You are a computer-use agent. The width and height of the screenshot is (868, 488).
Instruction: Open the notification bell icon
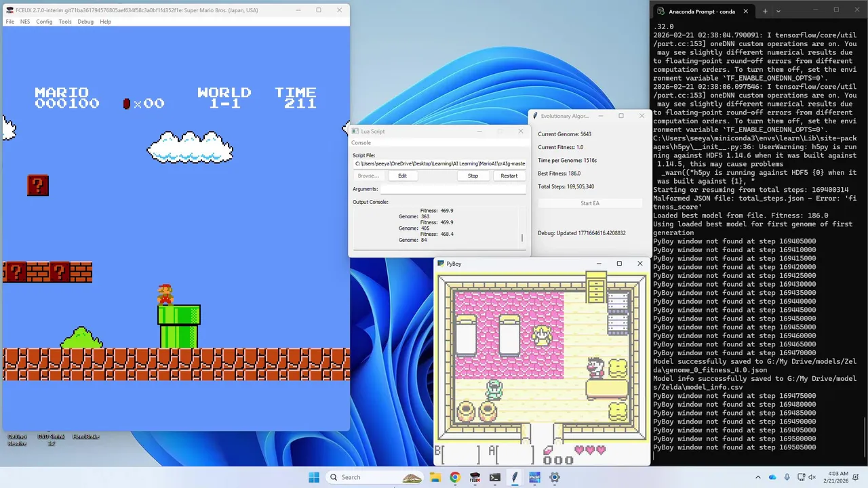(857, 477)
